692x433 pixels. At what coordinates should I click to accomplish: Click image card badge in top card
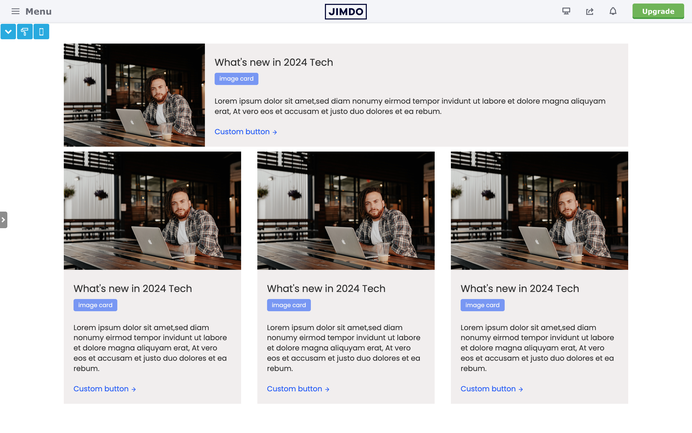point(237,79)
